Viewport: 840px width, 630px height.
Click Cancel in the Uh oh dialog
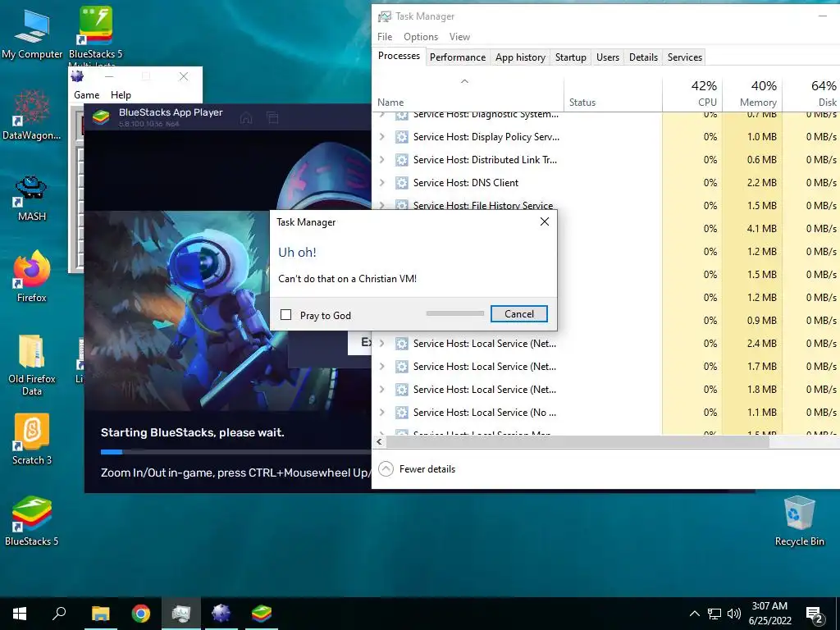(x=518, y=314)
